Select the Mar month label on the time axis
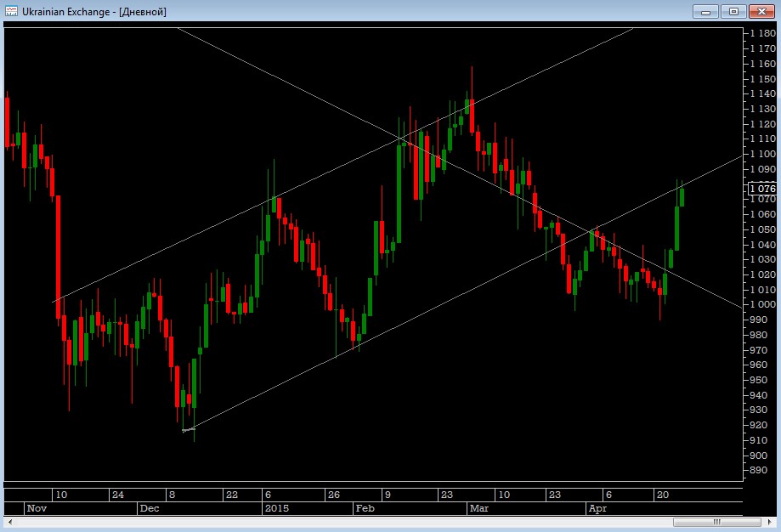Screen dimensions: 781x532 479,508
